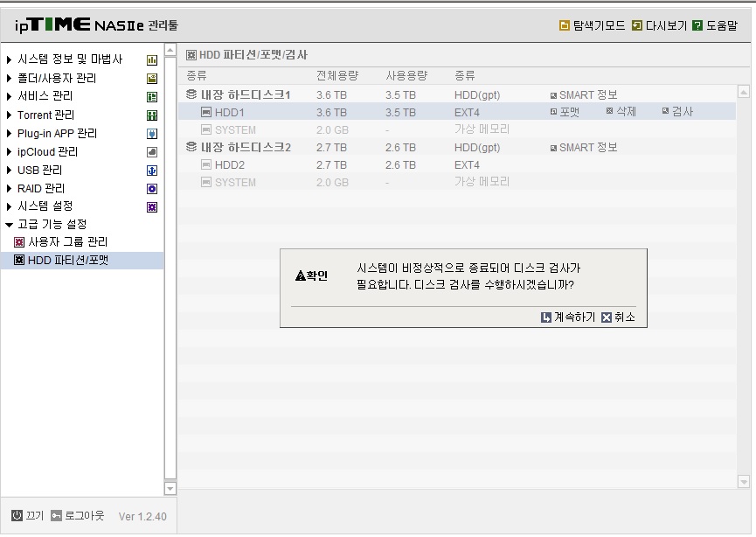Image resolution: width=756 pixels, height=537 pixels.
Task: Click the Ver 1.2.40 version text
Action: pyautogui.click(x=142, y=516)
